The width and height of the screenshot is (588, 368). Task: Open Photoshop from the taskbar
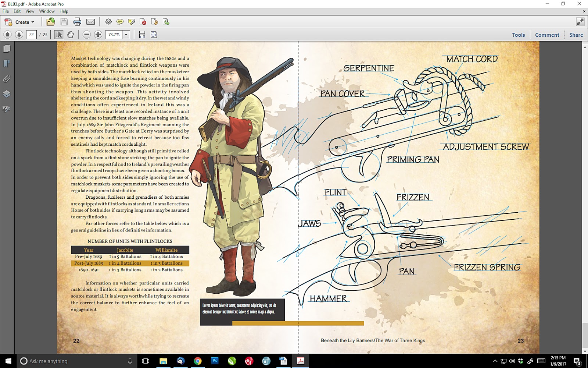(x=215, y=361)
